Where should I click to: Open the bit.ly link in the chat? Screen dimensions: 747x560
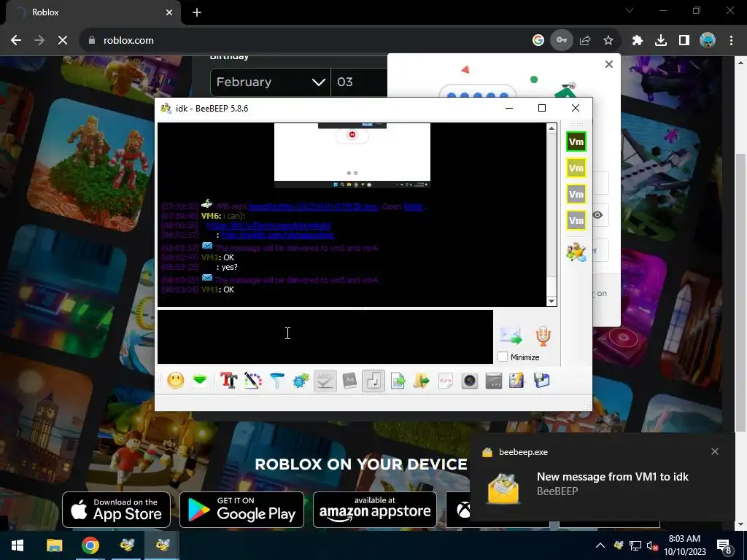[268, 225]
